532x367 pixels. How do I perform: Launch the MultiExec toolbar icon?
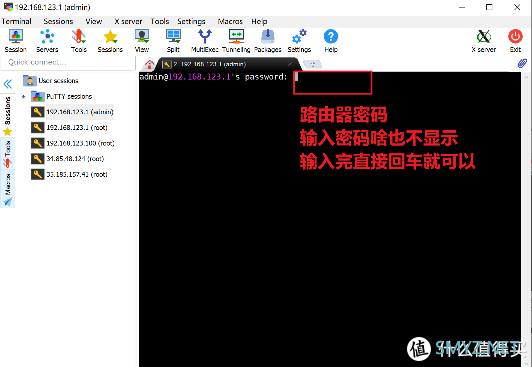[x=205, y=41]
